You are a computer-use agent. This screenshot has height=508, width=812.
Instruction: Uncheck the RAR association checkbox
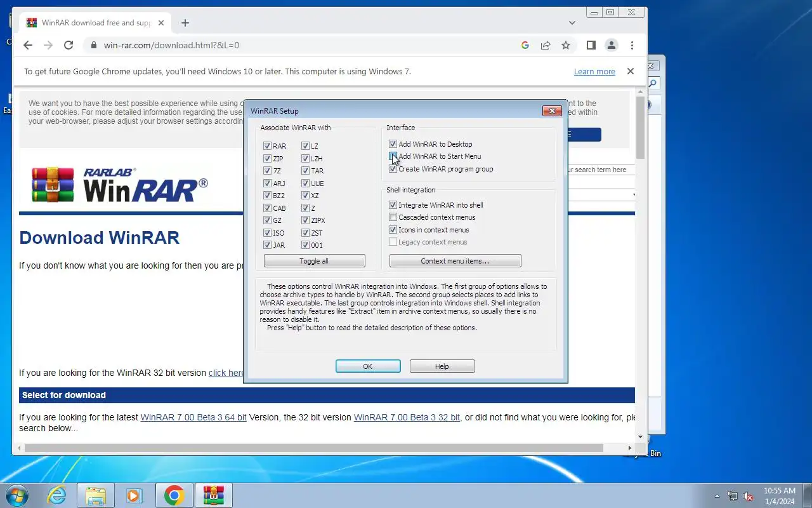tap(267, 146)
